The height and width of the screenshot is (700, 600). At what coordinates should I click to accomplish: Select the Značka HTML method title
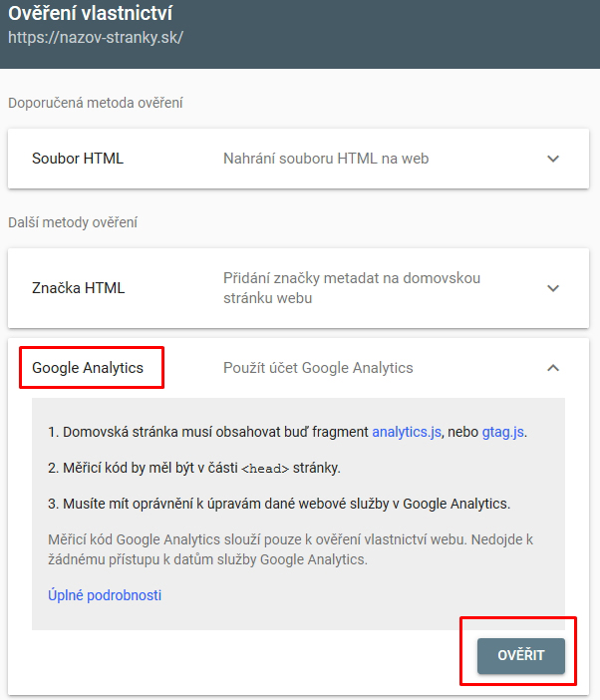pos(79,288)
